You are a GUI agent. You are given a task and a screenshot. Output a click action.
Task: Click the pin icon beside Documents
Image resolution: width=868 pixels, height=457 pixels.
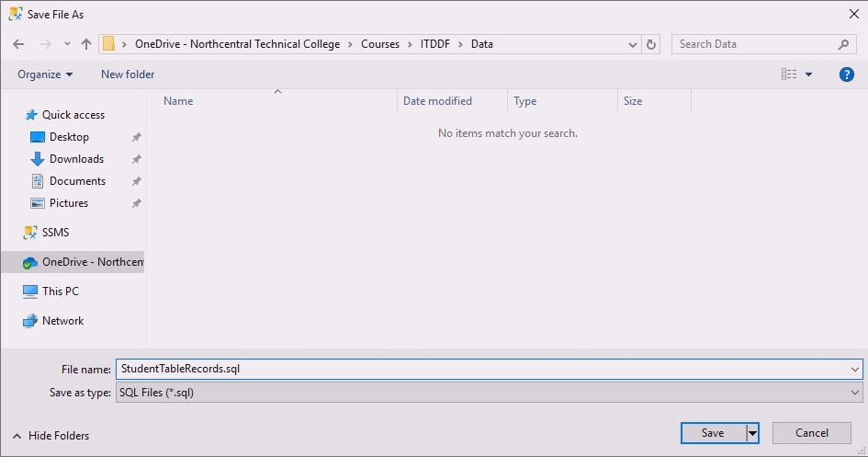click(136, 181)
